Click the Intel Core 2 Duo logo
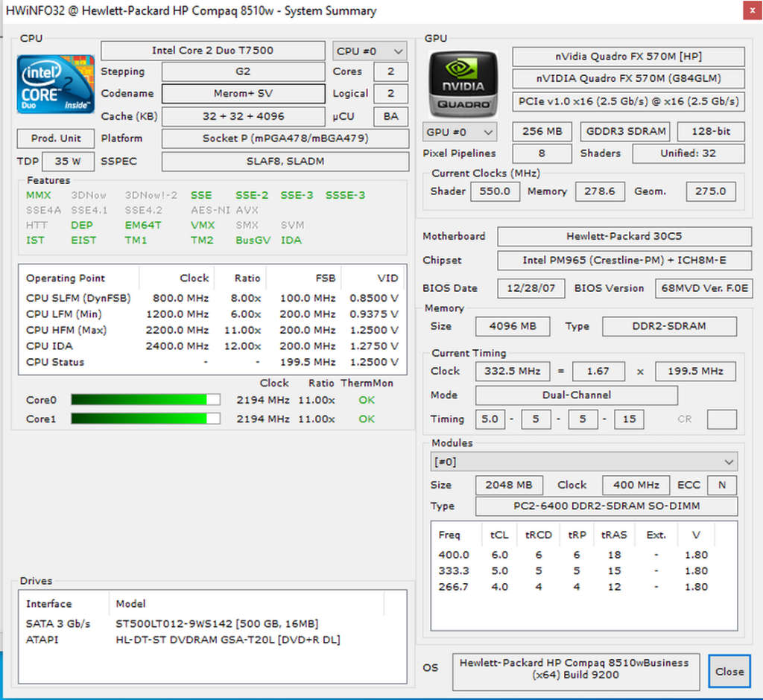 click(x=56, y=84)
